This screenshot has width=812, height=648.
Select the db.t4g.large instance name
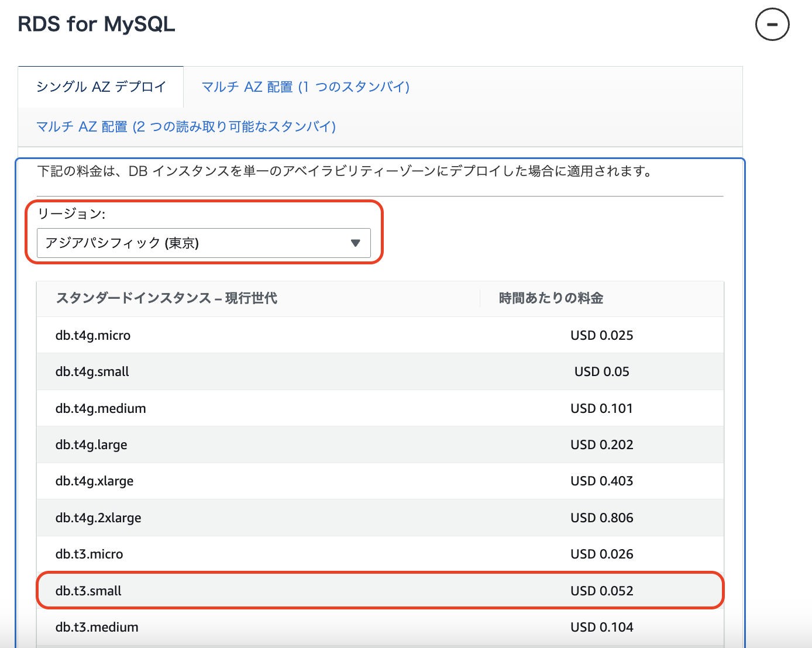91,444
